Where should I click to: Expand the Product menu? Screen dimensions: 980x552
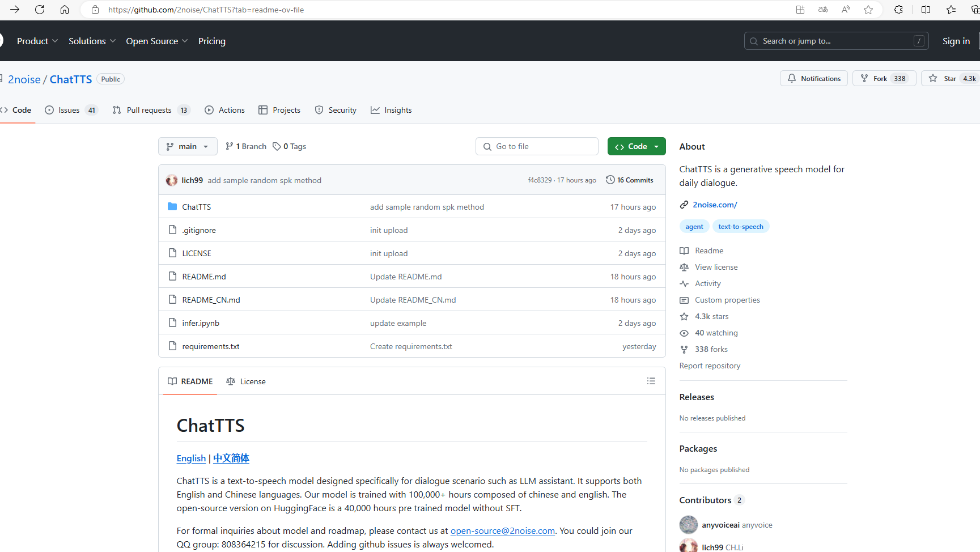[37, 41]
